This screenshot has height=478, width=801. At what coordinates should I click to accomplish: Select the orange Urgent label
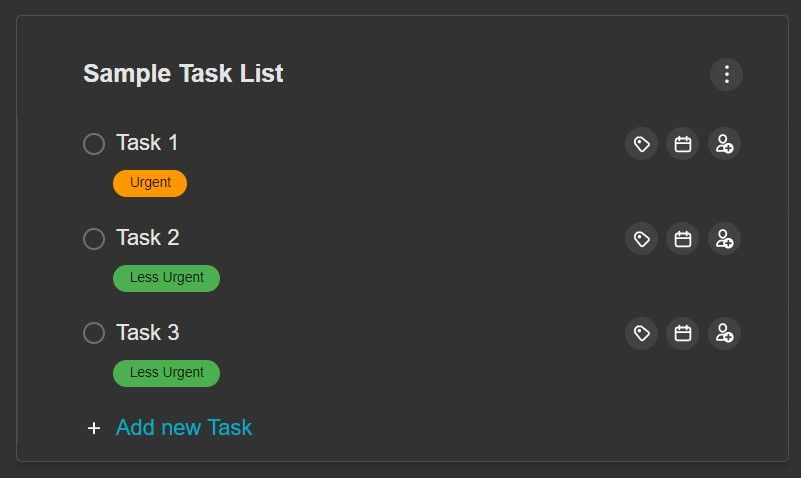150,183
